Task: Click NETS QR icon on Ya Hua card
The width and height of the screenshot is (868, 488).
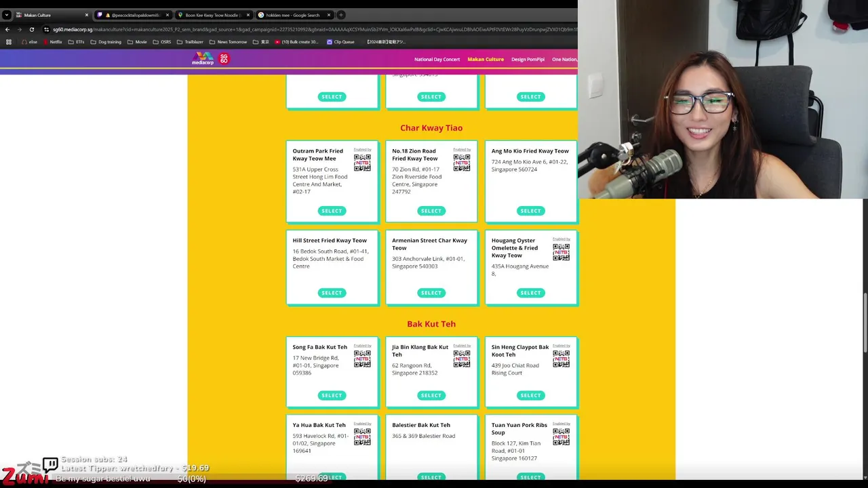Action: (x=362, y=436)
